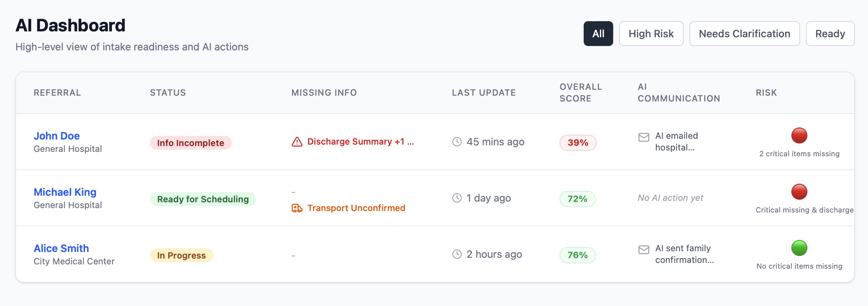Expand Michael King's critical missing risk details
Viewport: 868px width, 306px height.
(x=804, y=210)
